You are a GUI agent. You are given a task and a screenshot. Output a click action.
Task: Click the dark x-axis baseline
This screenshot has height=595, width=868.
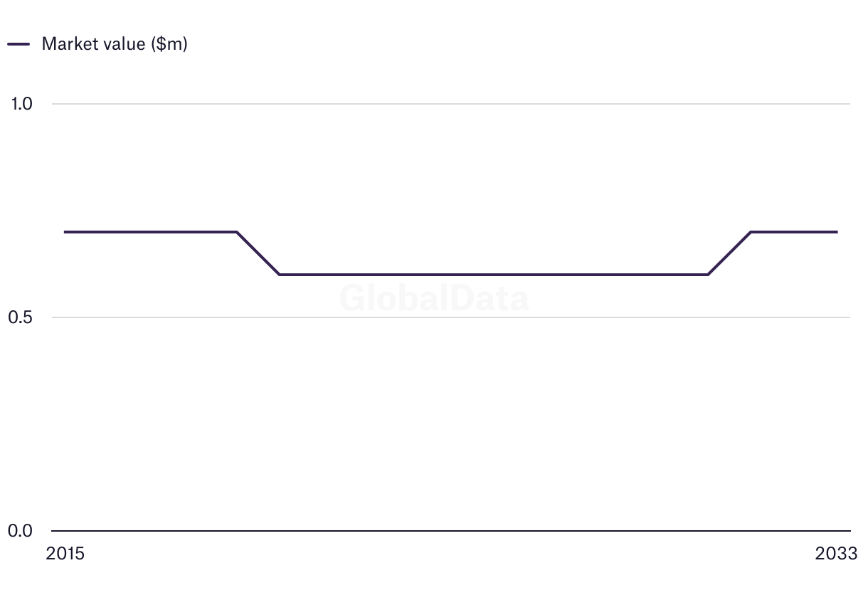451,531
